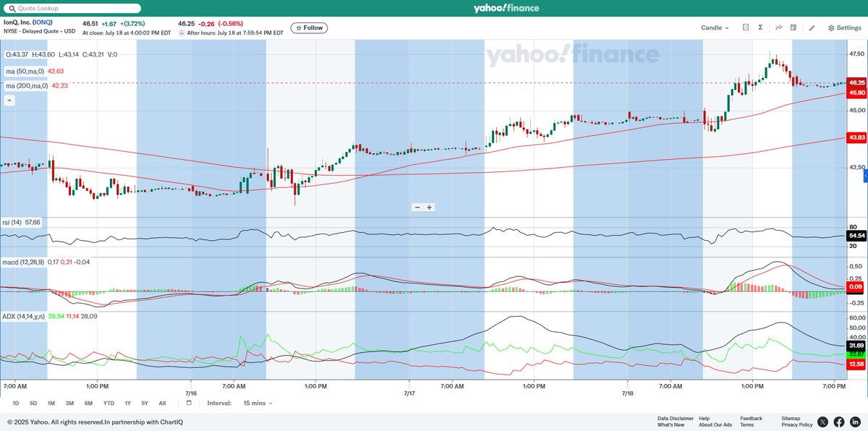The height and width of the screenshot is (431, 868).
Task: Click the 31.69 ADX value tag
Action: pyautogui.click(x=857, y=346)
